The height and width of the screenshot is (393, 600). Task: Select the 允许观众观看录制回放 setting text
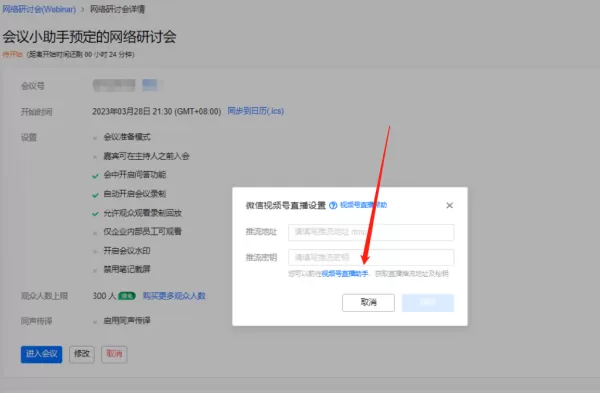(143, 213)
